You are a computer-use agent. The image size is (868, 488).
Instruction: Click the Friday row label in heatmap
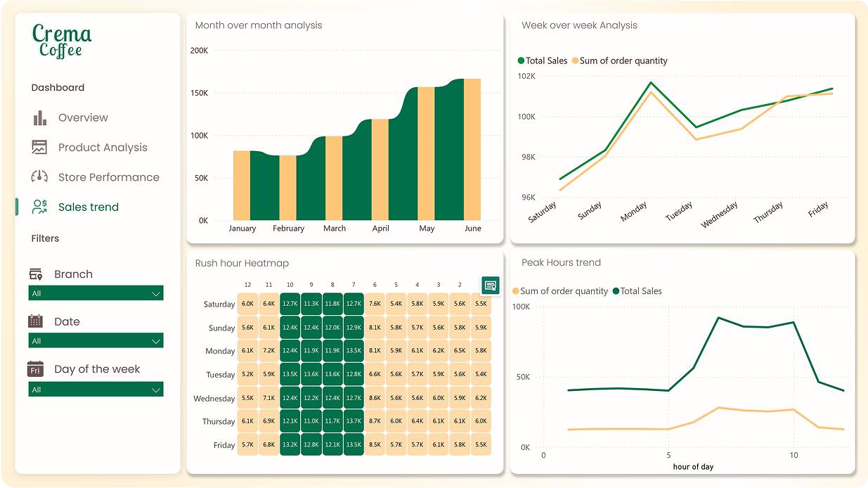(224, 445)
